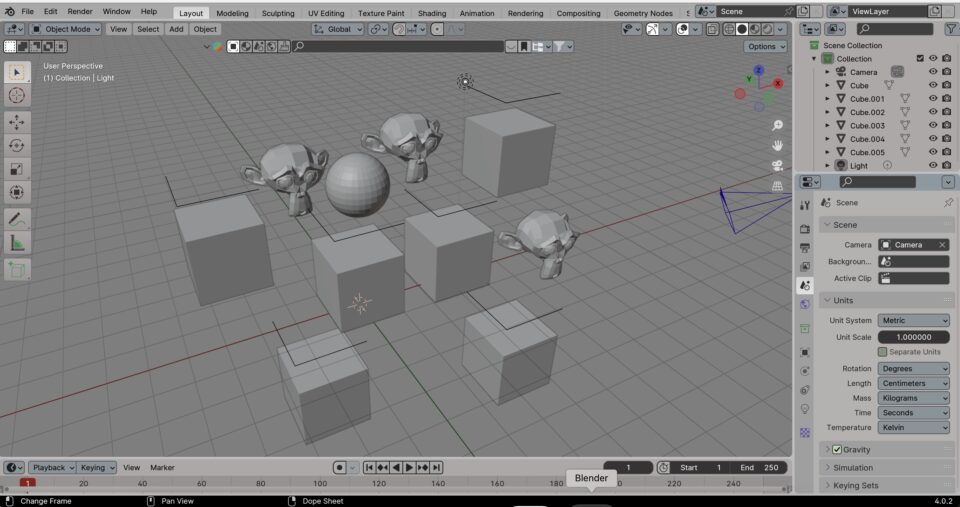
Task: Open the Unit System dropdown
Action: [x=913, y=321]
